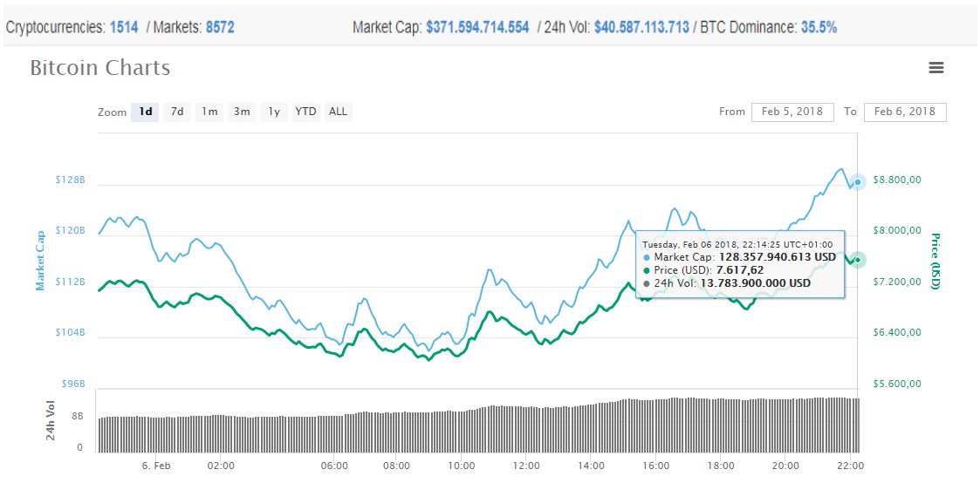The image size is (980, 483).
Task: Click the 16:00 time axis label
Action: [656, 466]
